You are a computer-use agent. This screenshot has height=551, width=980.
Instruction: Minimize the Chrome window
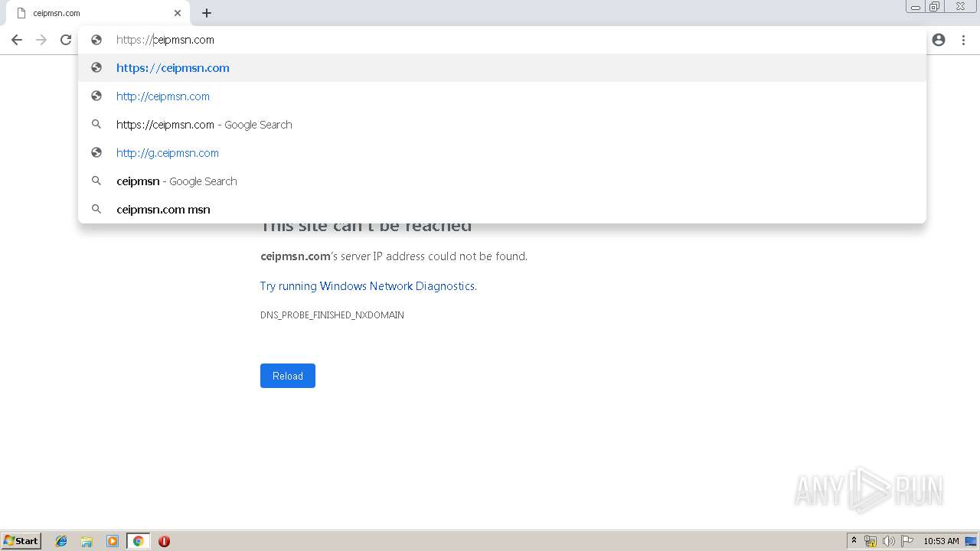[x=916, y=6]
